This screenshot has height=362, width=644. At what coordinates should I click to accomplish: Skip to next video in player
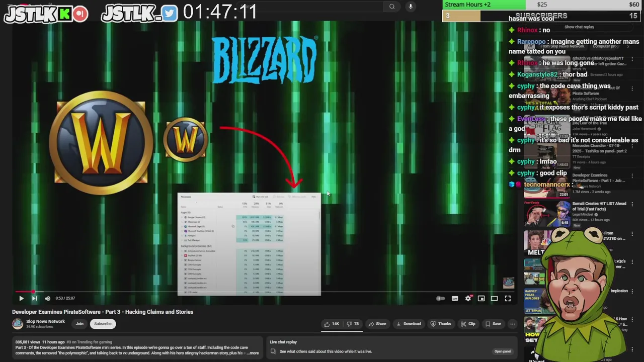tap(34, 298)
